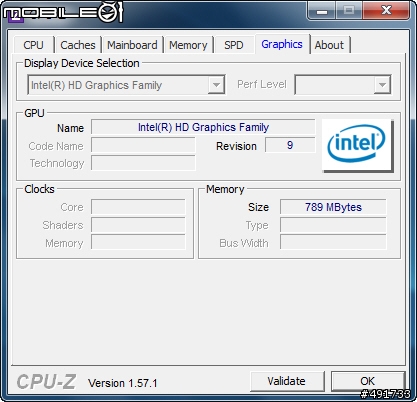417x402 pixels.
Task: Open the Caches tab
Action: pyautogui.click(x=78, y=45)
